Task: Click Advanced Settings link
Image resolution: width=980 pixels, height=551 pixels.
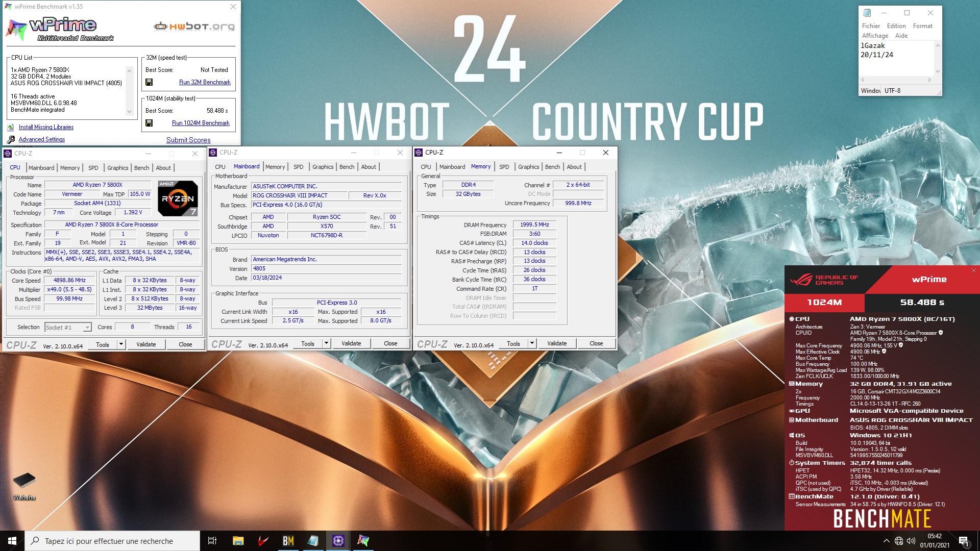Action: [x=42, y=139]
